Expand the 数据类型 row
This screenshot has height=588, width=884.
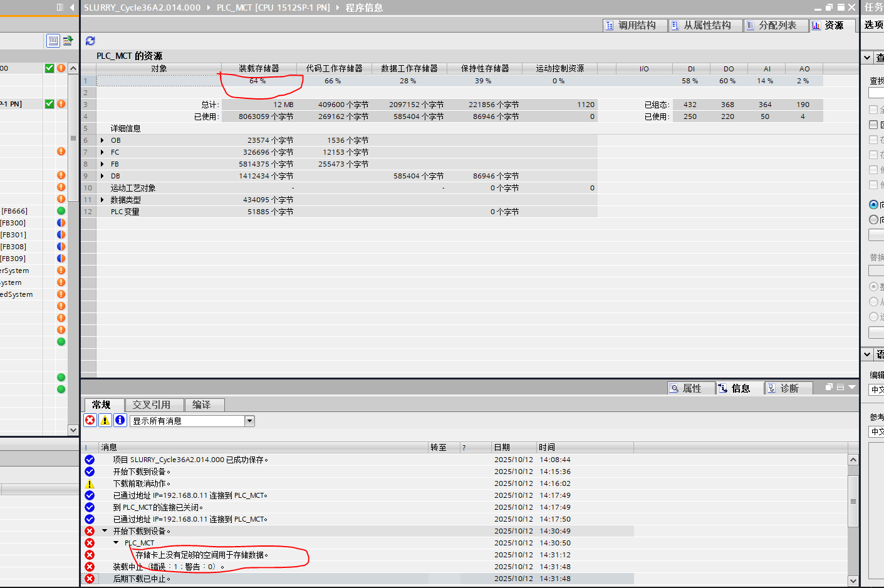tap(102, 200)
